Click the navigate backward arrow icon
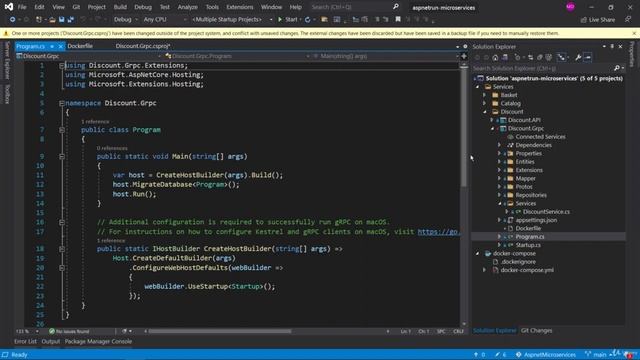The height and width of the screenshot is (360, 640). pyautogui.click(x=13, y=19)
